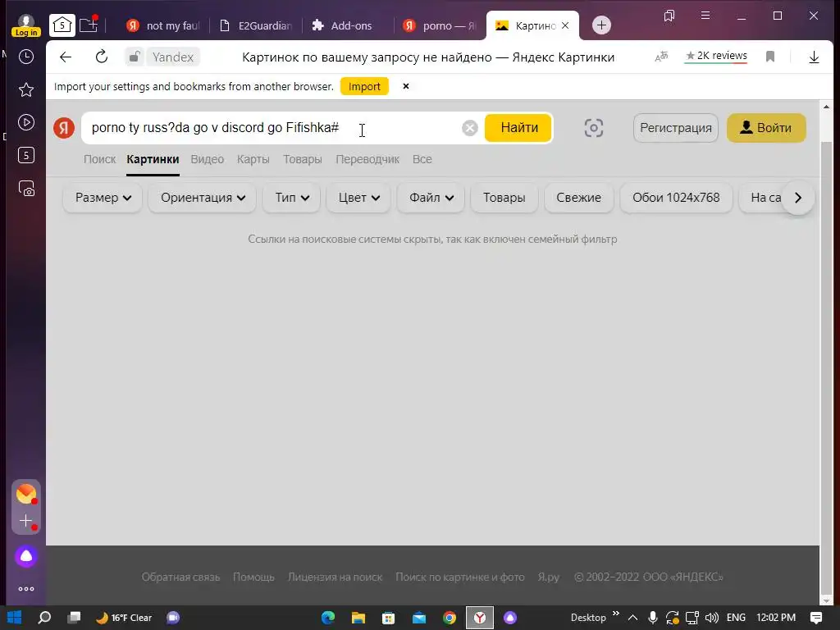Switch to the E2Guardian browser tab
Image resolution: width=840 pixels, height=630 pixels.
point(256,25)
